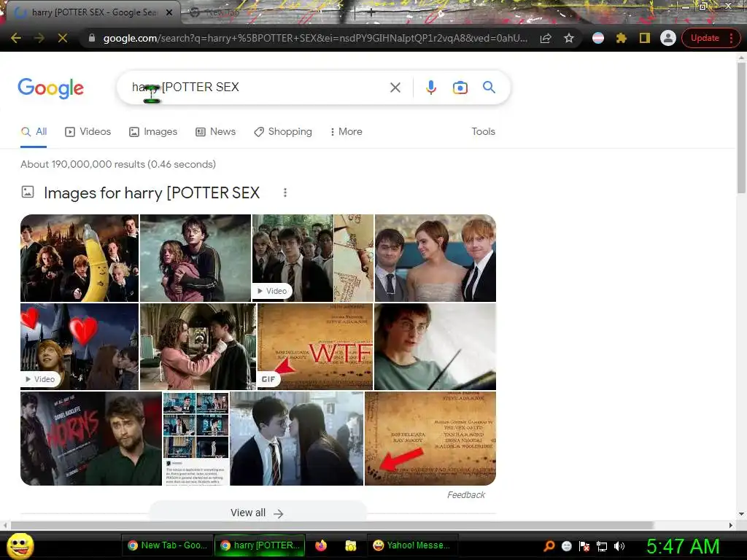Click the striped extension icon in toolbar

pyautogui.click(x=598, y=38)
